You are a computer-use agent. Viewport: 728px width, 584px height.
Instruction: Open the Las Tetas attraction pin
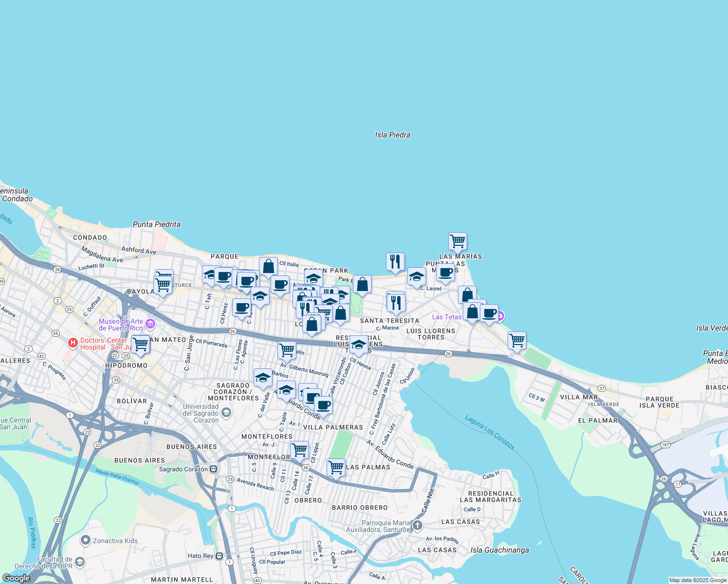(500, 317)
